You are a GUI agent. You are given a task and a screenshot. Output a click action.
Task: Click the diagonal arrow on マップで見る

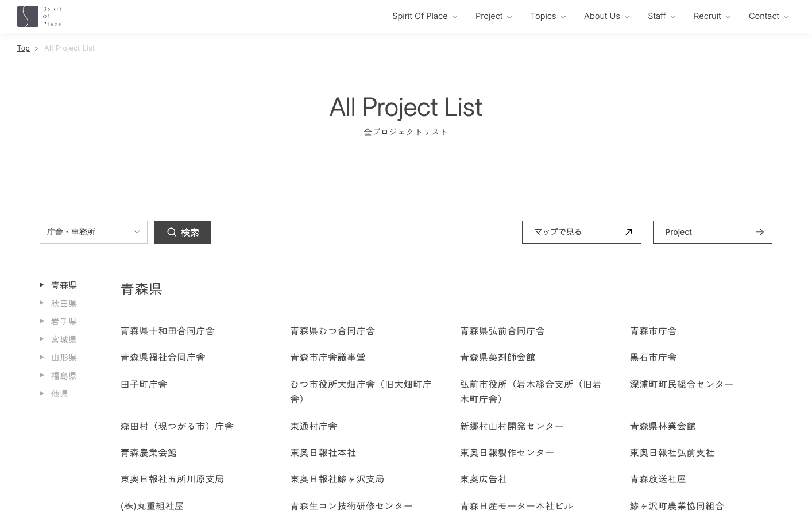click(x=628, y=232)
